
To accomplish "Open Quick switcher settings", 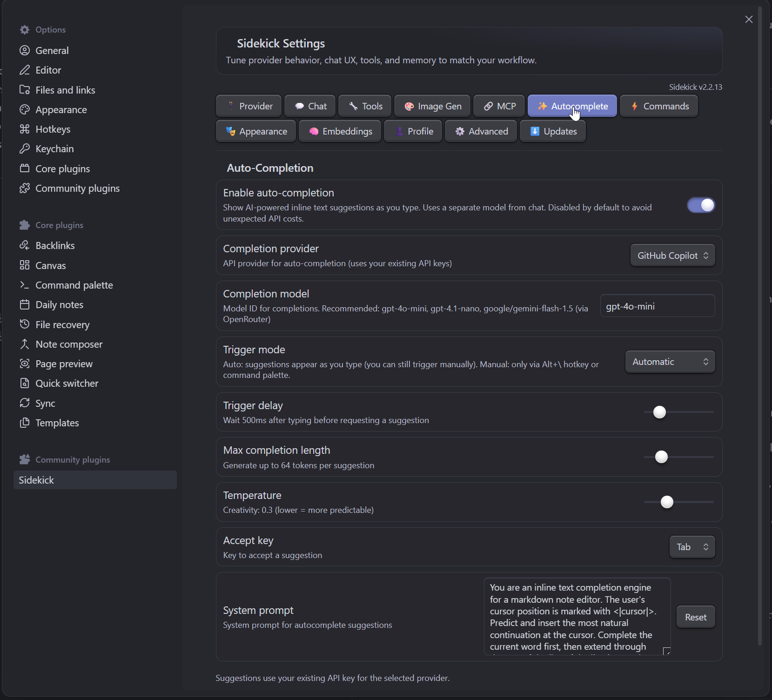I will pos(67,384).
